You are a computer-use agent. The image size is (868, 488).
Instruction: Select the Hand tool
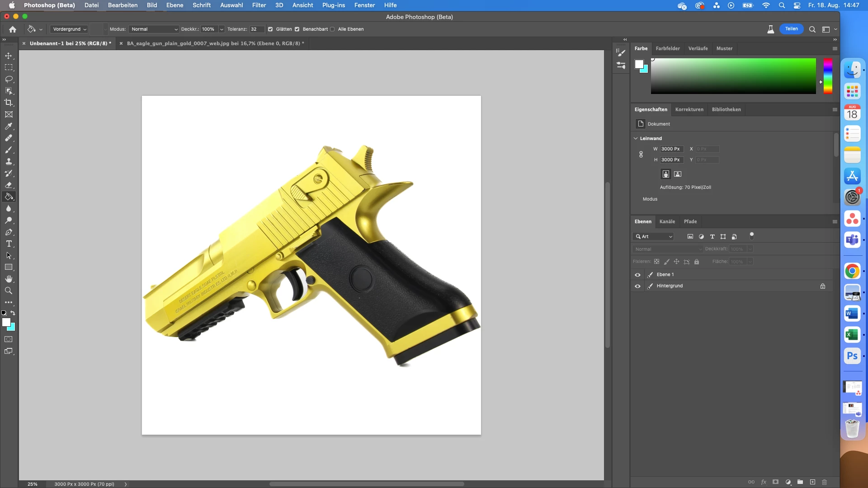9,279
